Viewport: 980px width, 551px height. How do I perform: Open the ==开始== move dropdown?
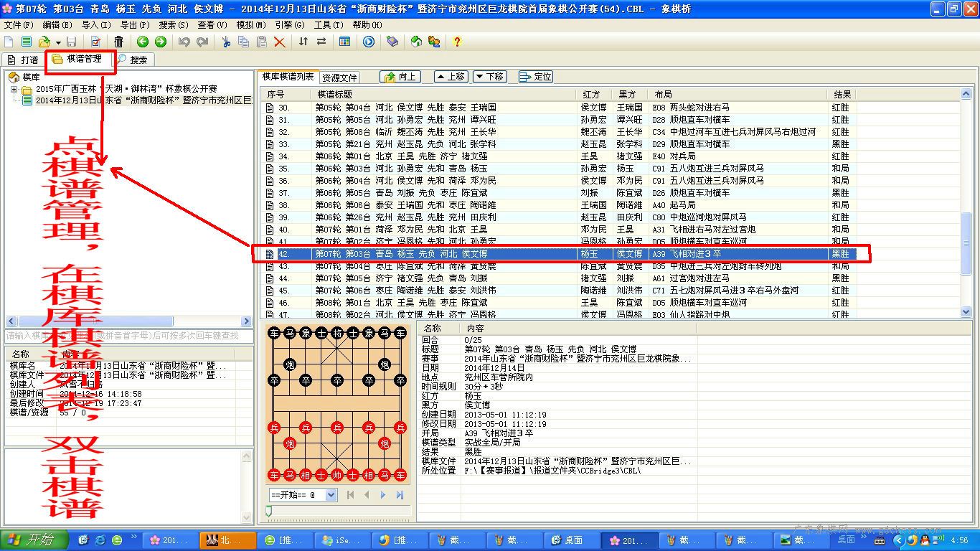pos(331,495)
